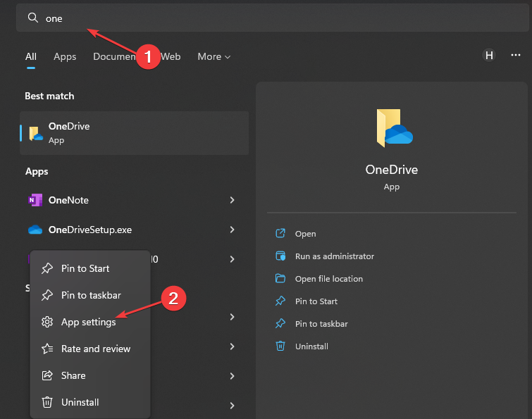Click the search magnifier icon
The image size is (532, 419).
tap(33, 18)
